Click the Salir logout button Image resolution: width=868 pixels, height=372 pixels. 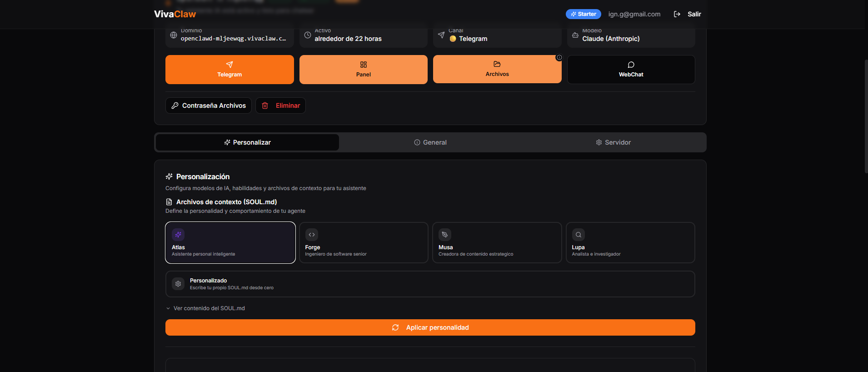687,14
